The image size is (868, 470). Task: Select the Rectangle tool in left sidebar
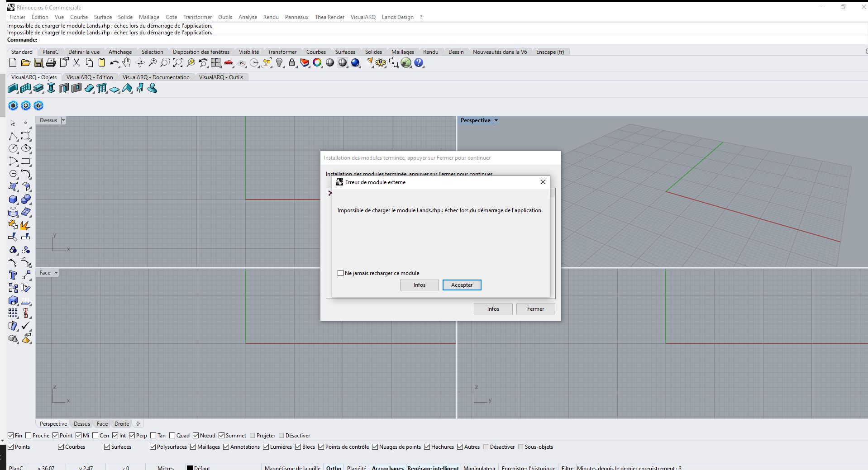pos(26,161)
